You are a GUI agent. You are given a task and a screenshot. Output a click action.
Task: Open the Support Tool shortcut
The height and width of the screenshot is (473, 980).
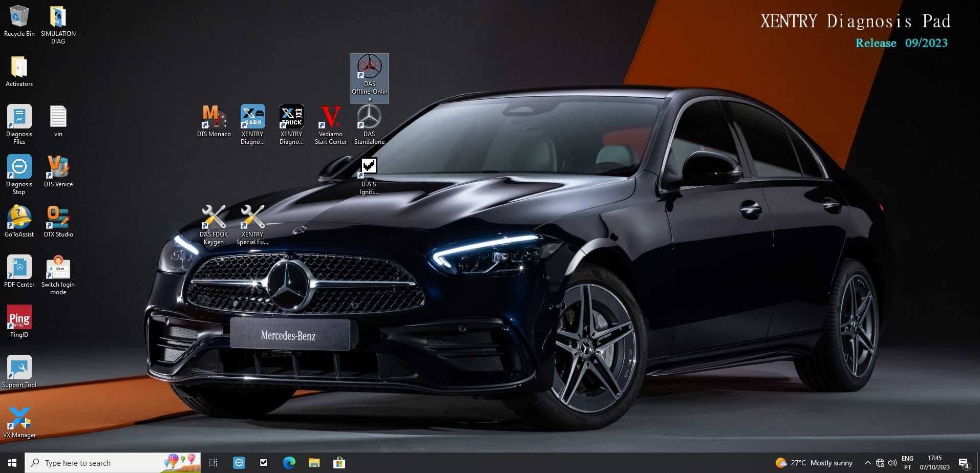(19, 372)
